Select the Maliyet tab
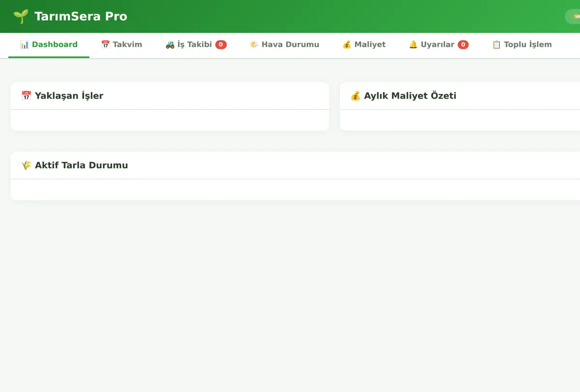The height and width of the screenshot is (392, 580). point(364,45)
